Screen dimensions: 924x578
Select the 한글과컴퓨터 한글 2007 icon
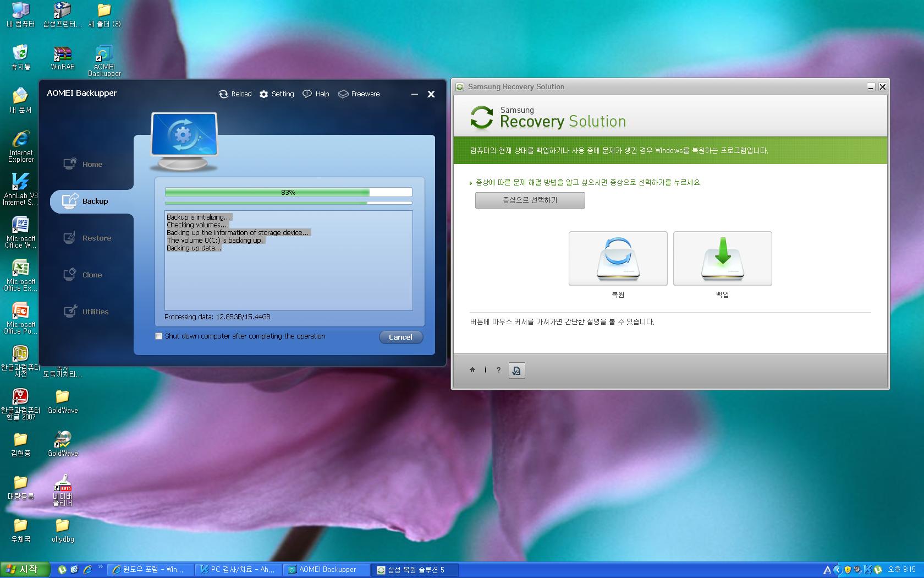[x=21, y=404]
